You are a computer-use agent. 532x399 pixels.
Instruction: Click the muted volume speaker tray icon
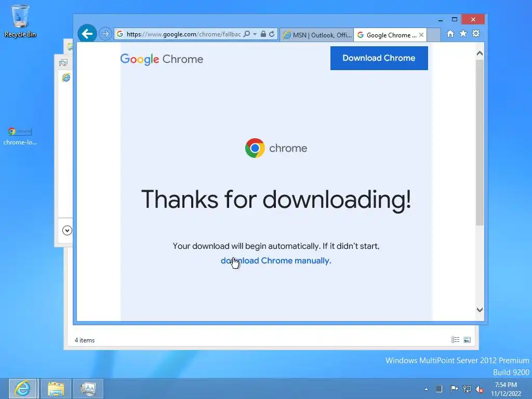coord(480,389)
